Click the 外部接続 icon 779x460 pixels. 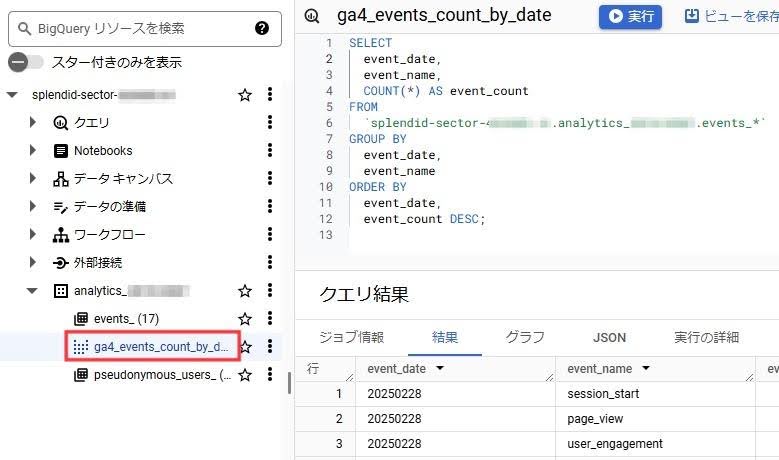coord(61,262)
